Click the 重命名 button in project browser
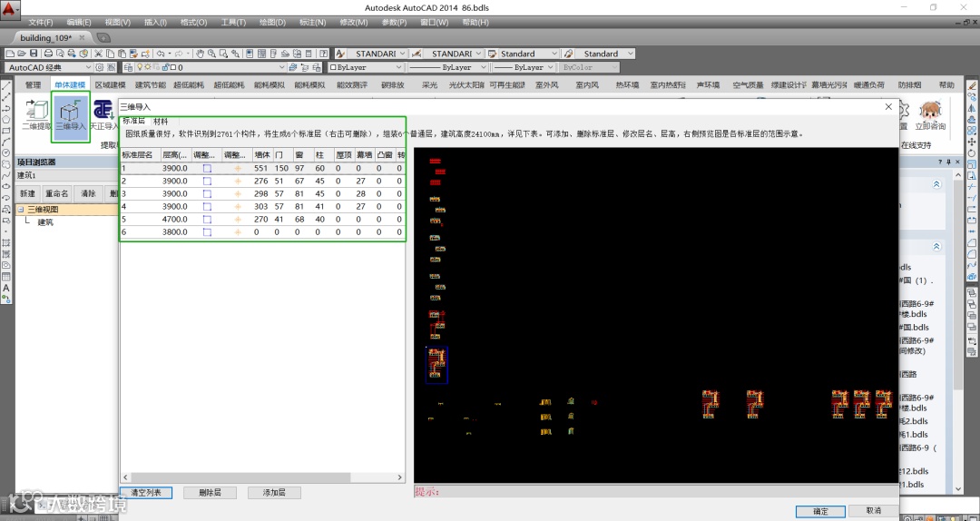The image size is (980, 521). (x=57, y=194)
